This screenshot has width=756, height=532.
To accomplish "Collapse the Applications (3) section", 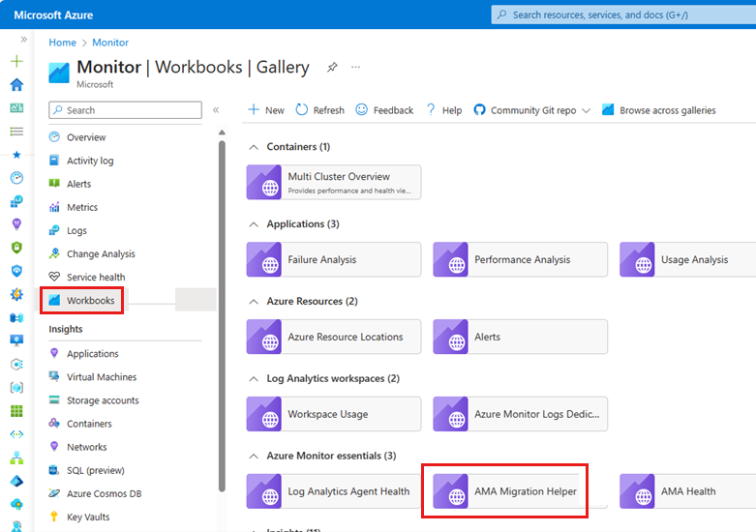I will tap(254, 224).
